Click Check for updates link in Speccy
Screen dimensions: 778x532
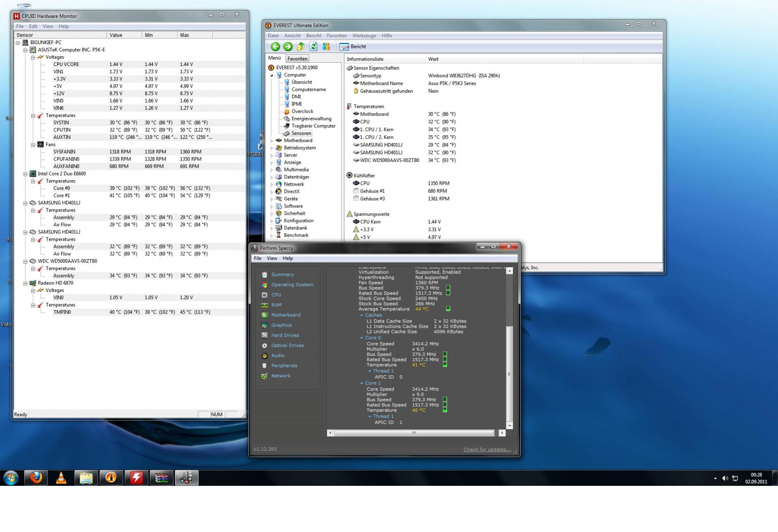[487, 449]
